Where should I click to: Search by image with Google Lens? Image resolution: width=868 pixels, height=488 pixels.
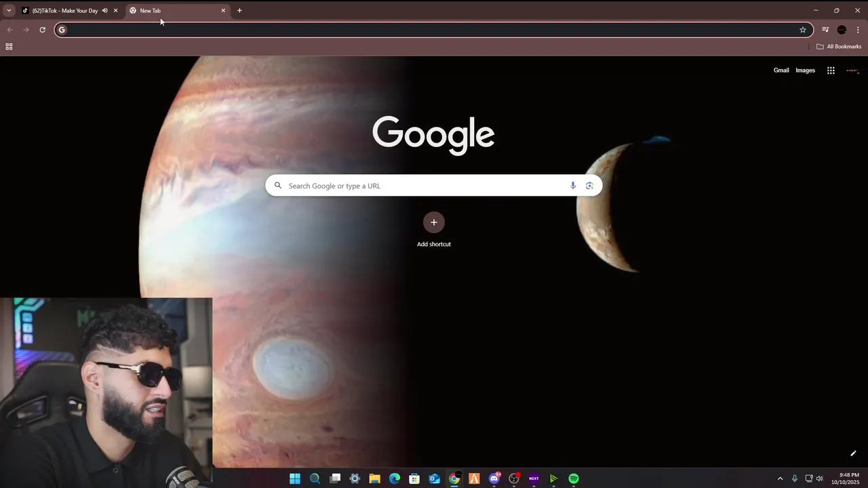pos(589,186)
